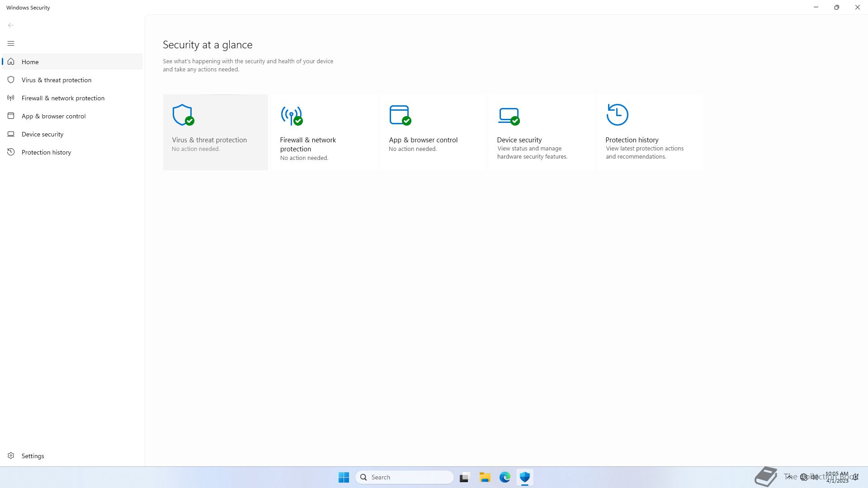Close the Windows Security window
868x488 pixels.
click(x=858, y=7)
